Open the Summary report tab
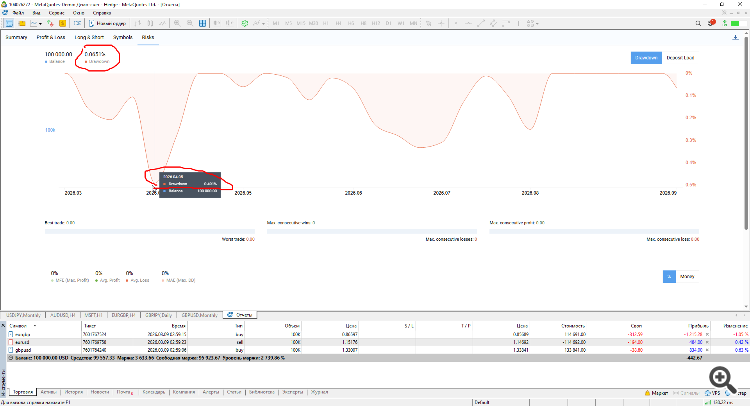 click(x=16, y=37)
